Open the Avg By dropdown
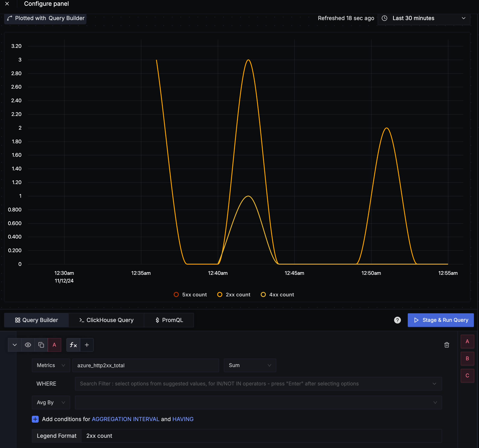The height and width of the screenshot is (448, 479). [51, 403]
